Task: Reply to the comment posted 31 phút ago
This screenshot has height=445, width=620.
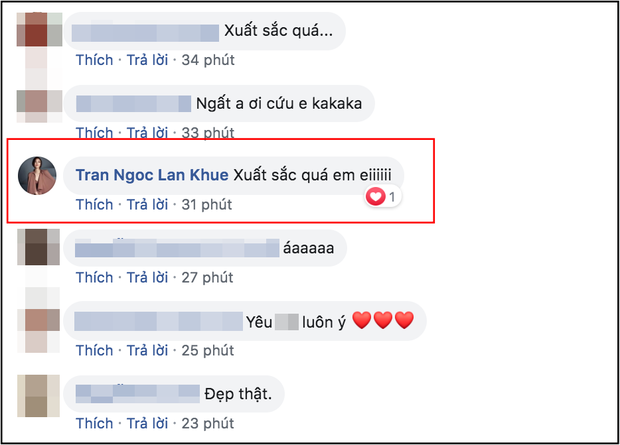Action: pos(147,205)
